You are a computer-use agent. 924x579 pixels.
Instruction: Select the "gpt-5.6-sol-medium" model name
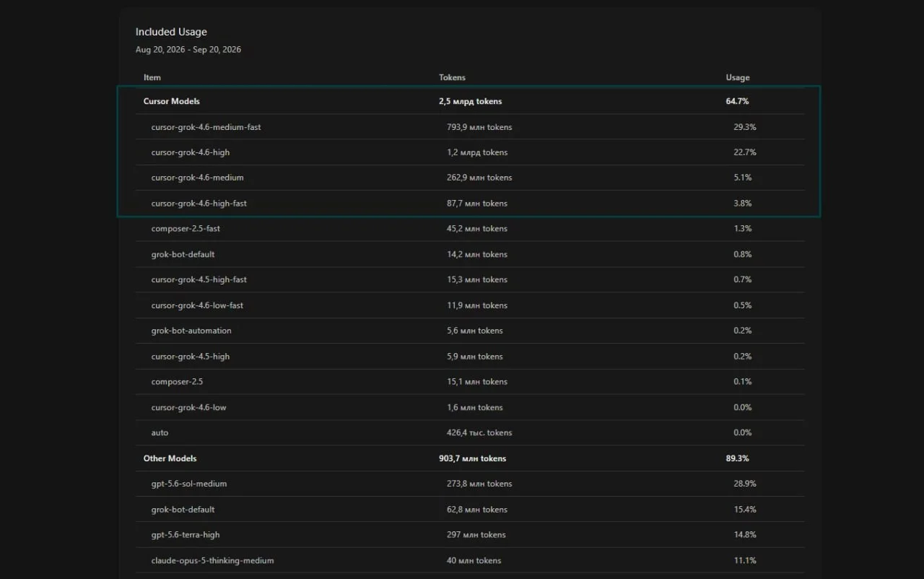[x=189, y=484]
